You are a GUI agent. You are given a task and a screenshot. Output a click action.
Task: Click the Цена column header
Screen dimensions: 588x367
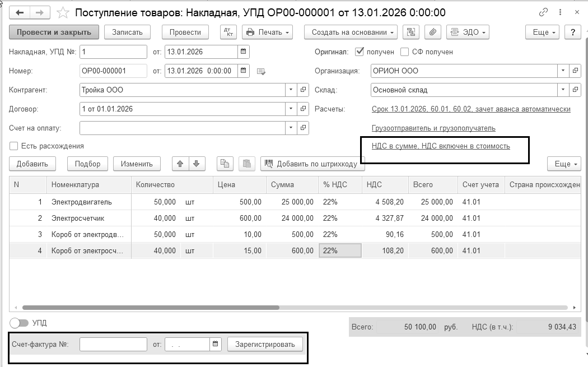coord(240,185)
